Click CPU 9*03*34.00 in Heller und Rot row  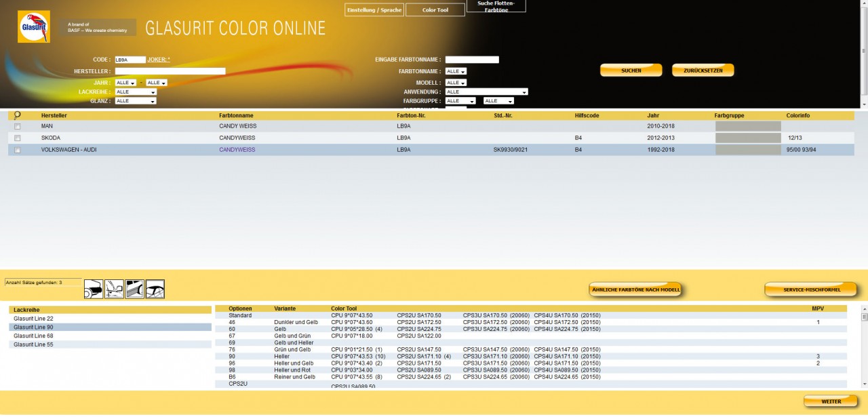point(351,370)
